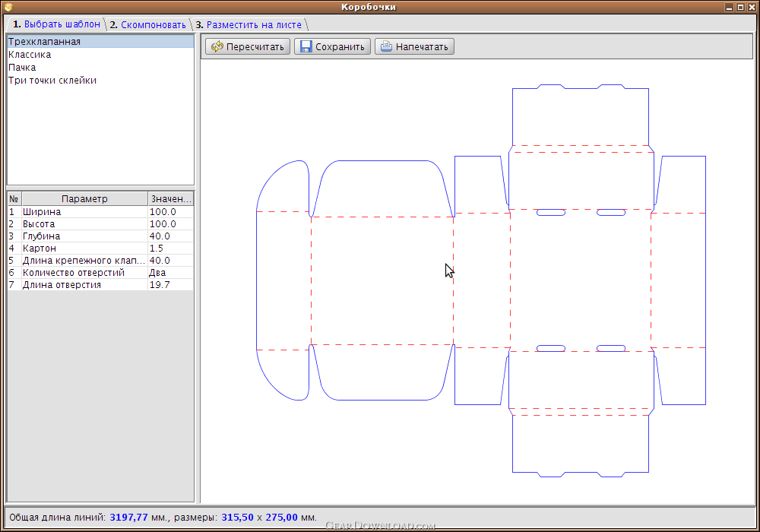Select the Пачка template in the list
The image size is (760, 532).
point(100,68)
